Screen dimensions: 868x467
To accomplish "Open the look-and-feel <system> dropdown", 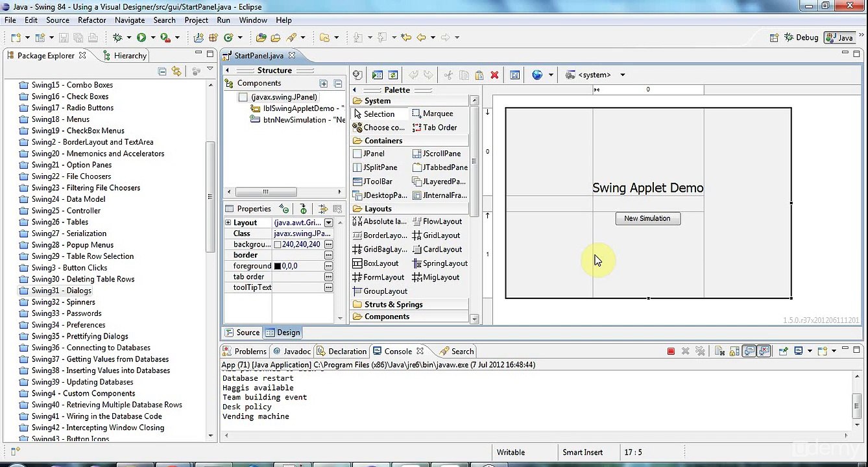I will coord(623,75).
